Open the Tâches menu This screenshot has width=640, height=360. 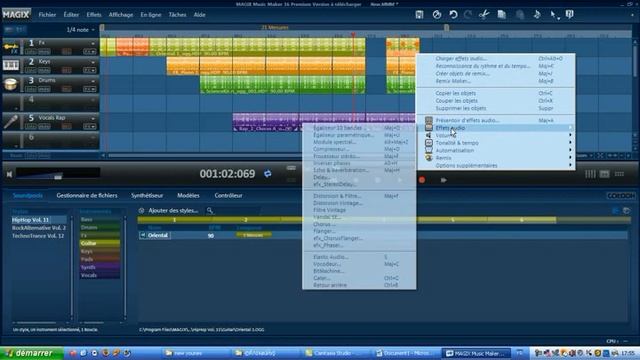pyautogui.click(x=177, y=15)
